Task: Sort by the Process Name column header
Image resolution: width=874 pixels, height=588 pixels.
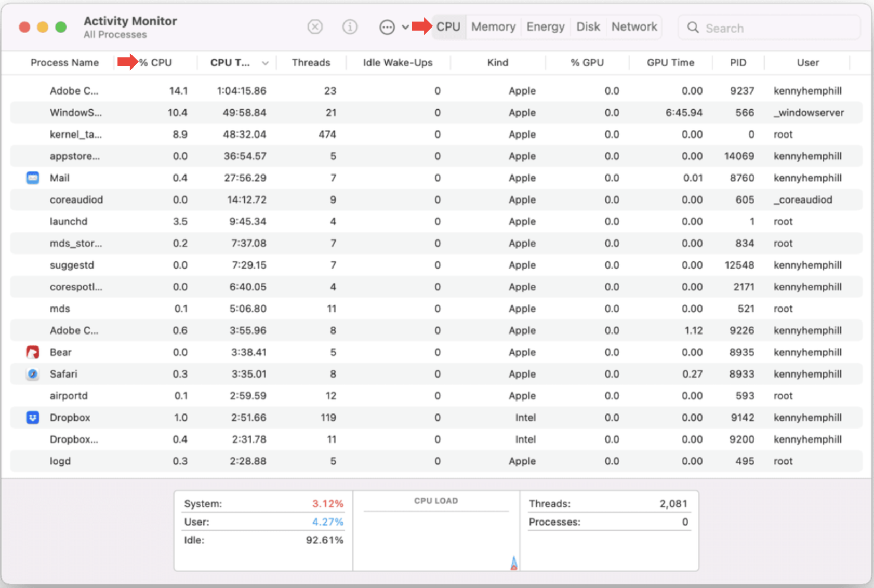Action: (64, 62)
